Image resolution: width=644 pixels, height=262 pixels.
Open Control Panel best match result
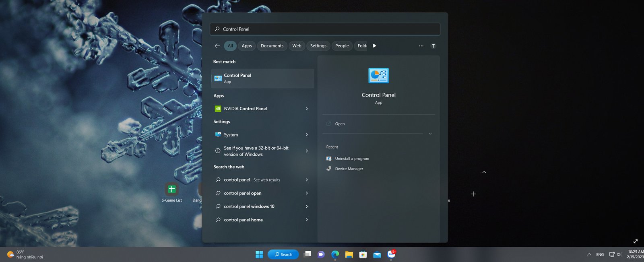[262, 78]
